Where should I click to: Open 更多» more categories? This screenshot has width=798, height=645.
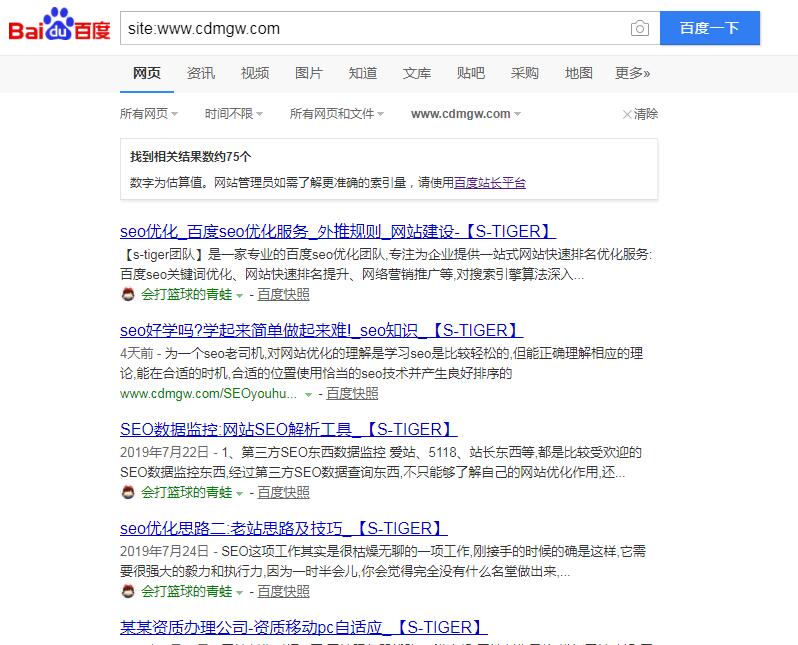click(632, 73)
